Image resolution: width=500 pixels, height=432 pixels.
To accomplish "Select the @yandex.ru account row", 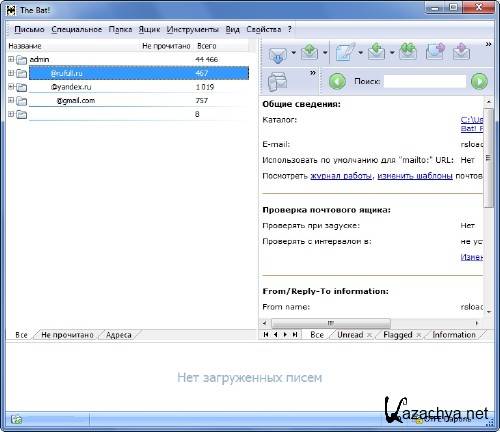I will [139, 87].
